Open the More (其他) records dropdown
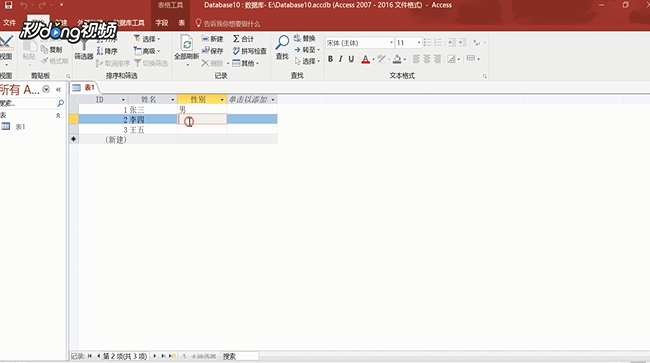 (245, 63)
